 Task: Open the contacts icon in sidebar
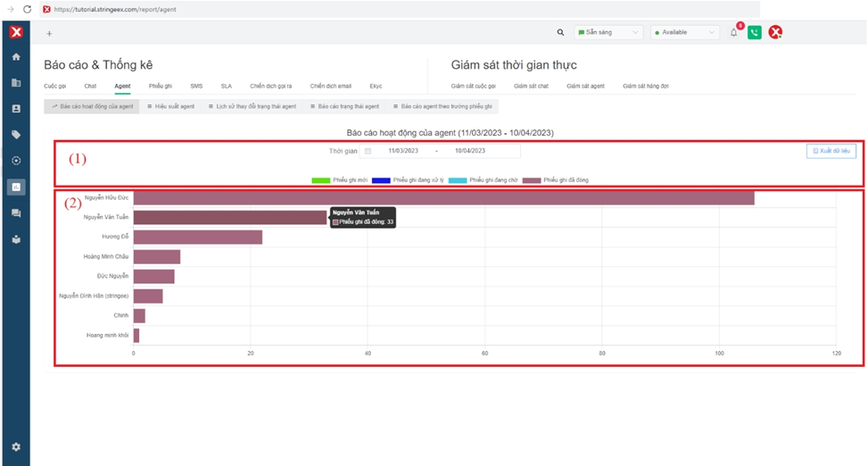click(x=15, y=109)
